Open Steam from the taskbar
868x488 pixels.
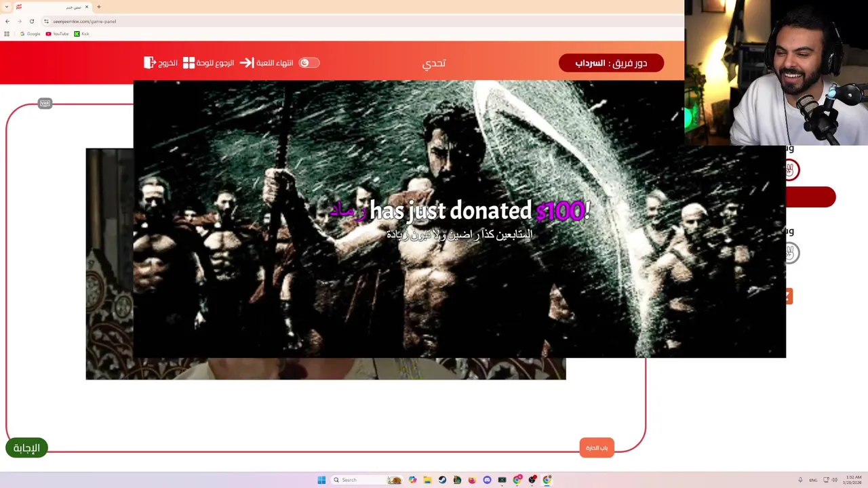pyautogui.click(x=442, y=480)
